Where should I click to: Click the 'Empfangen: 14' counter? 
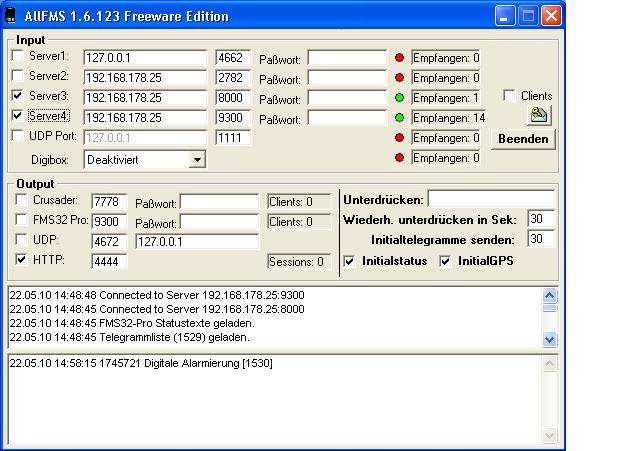[x=448, y=118]
